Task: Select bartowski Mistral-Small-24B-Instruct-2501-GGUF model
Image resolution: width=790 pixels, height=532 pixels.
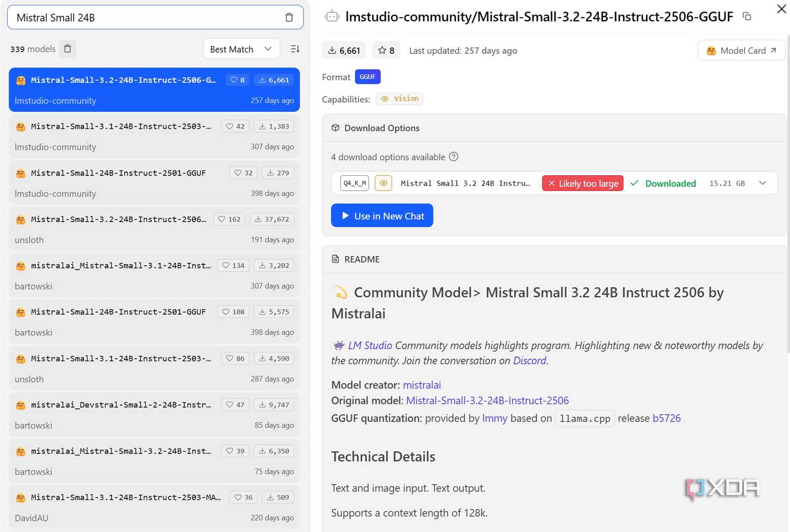Action: click(x=154, y=322)
